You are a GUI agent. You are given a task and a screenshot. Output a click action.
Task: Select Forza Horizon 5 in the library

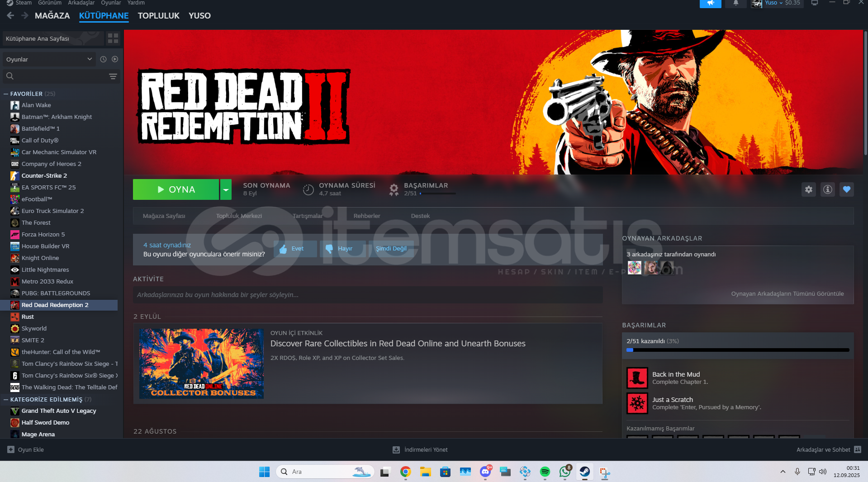click(x=43, y=235)
